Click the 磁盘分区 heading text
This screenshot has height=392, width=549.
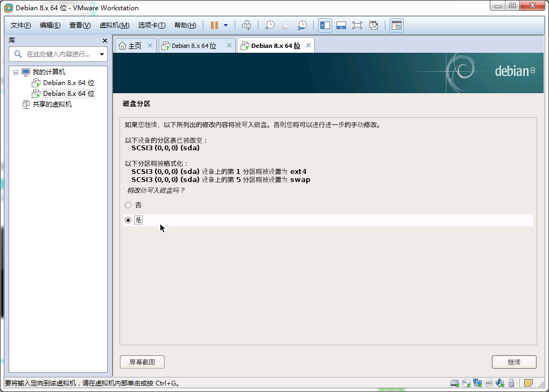point(137,104)
